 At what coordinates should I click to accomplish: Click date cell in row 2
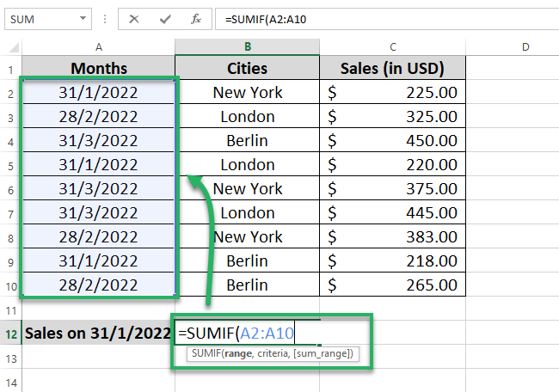pos(99,92)
